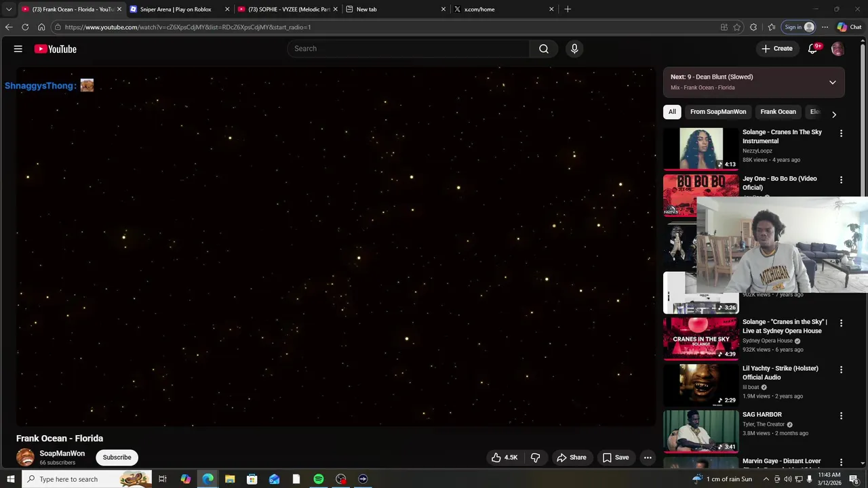The width and height of the screenshot is (868, 488).
Task: Start voice search with microphone icon
Action: click(x=574, y=49)
